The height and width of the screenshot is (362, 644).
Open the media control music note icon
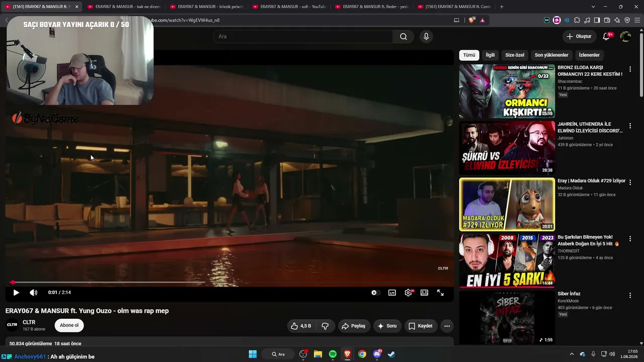(587, 20)
